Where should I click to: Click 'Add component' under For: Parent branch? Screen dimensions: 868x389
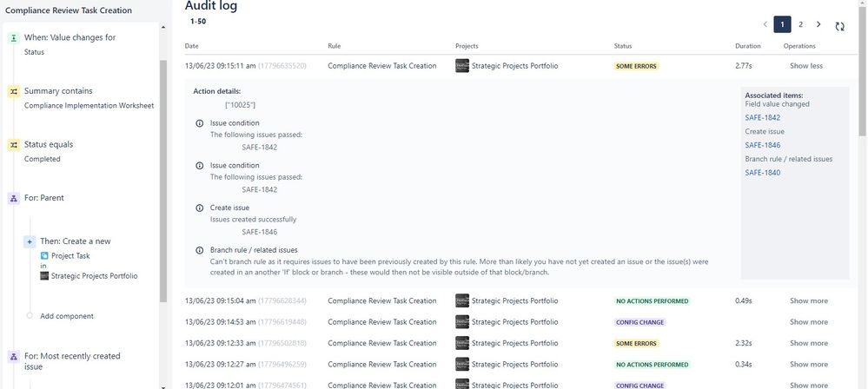[66, 316]
